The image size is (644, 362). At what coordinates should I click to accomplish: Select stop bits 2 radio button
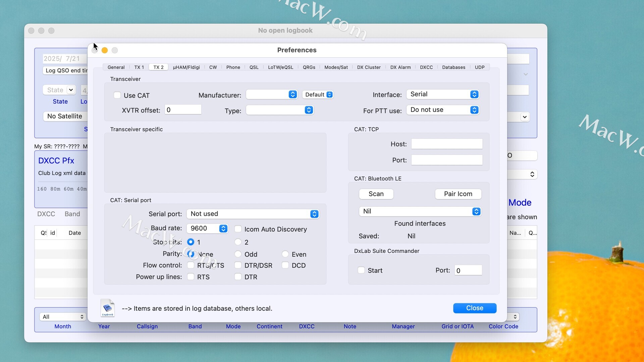click(x=238, y=242)
